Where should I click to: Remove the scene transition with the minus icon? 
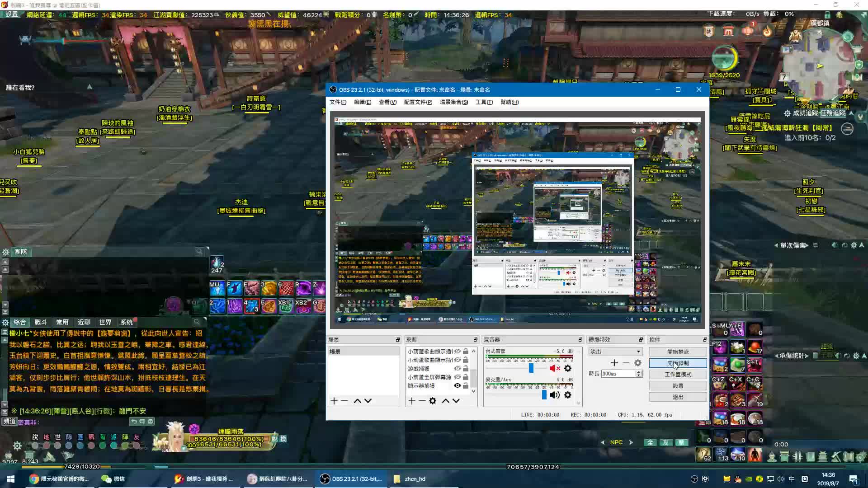626,363
